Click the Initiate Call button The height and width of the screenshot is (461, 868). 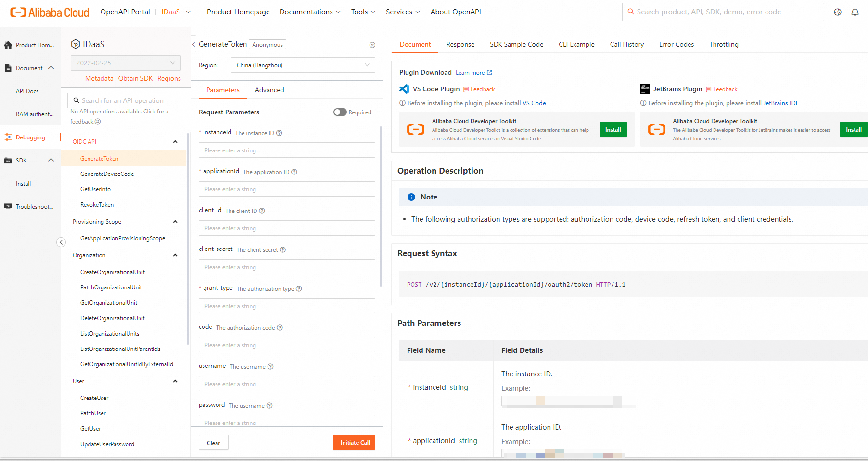(x=354, y=442)
